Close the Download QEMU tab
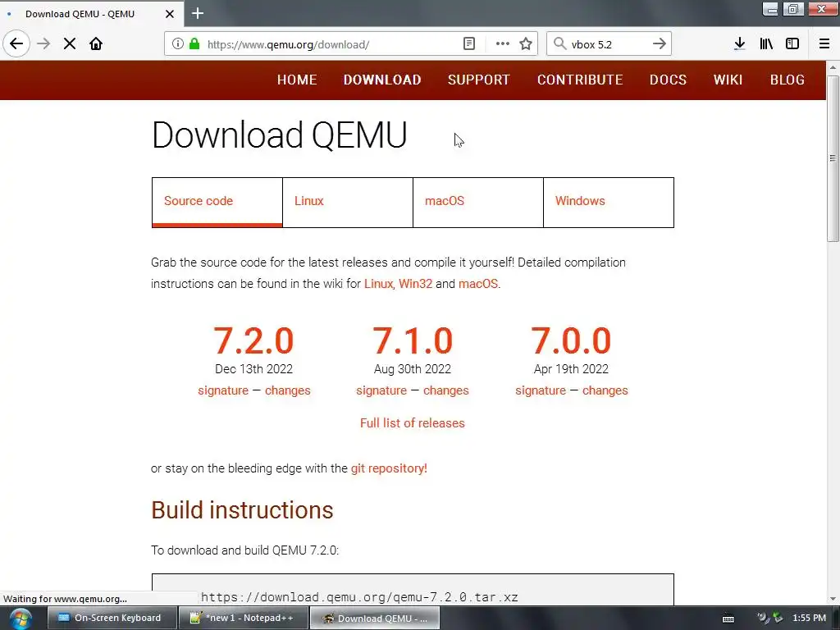 click(170, 14)
